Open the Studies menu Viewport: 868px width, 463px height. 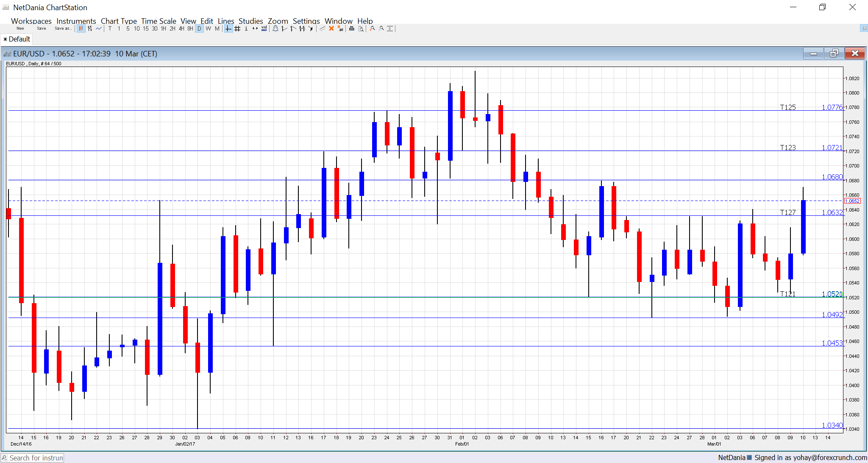(250, 21)
